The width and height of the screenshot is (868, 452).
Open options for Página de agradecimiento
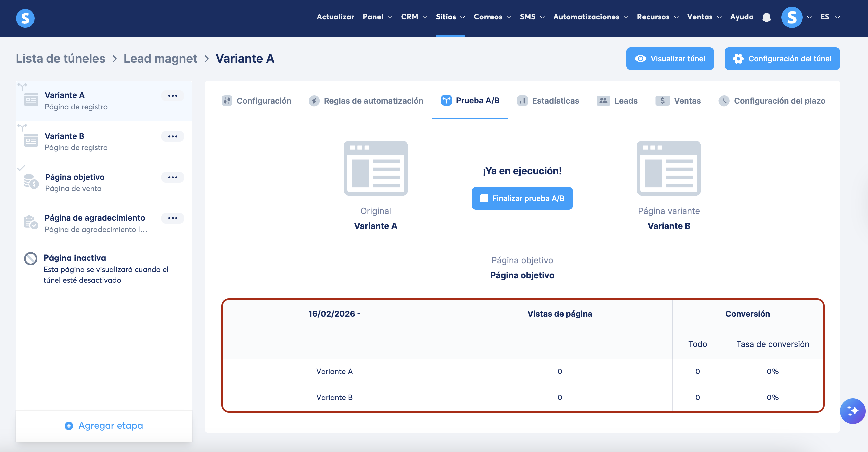[173, 218]
